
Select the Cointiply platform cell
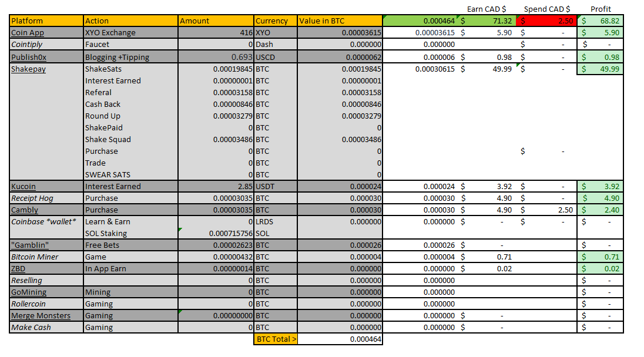click(46, 44)
